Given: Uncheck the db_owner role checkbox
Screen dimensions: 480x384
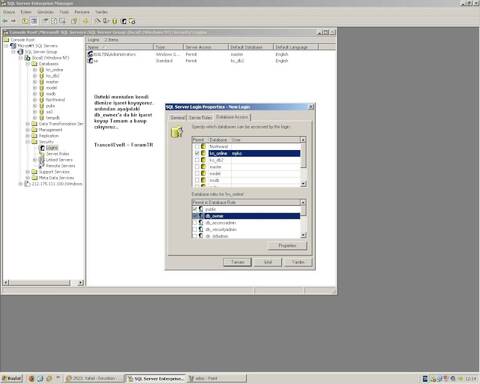Looking at the screenshot, I should coord(195,216).
